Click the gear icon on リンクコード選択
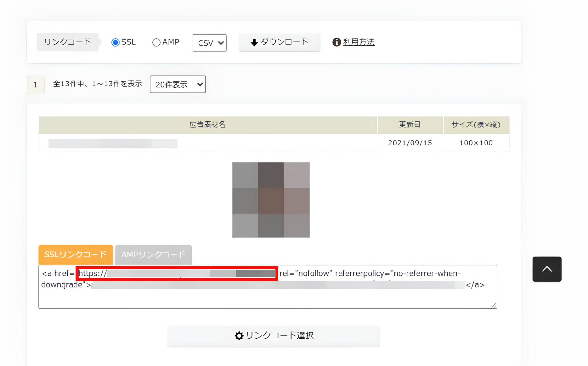 coord(240,335)
